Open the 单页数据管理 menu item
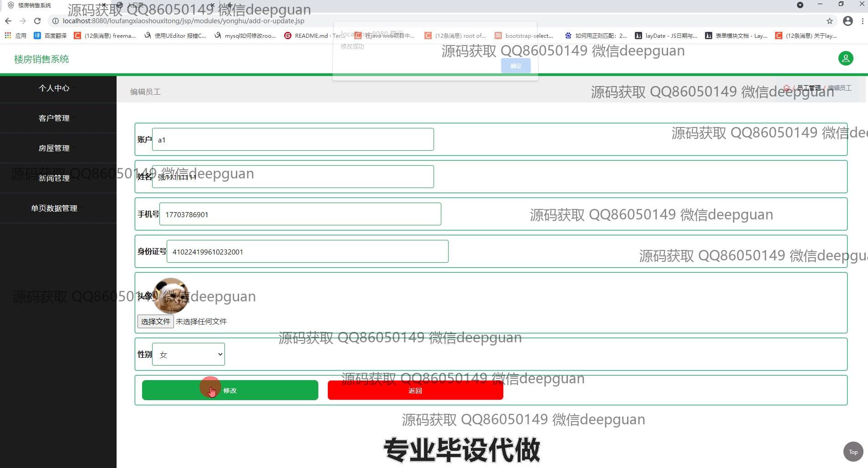This screenshot has height=468, width=868. coord(54,209)
